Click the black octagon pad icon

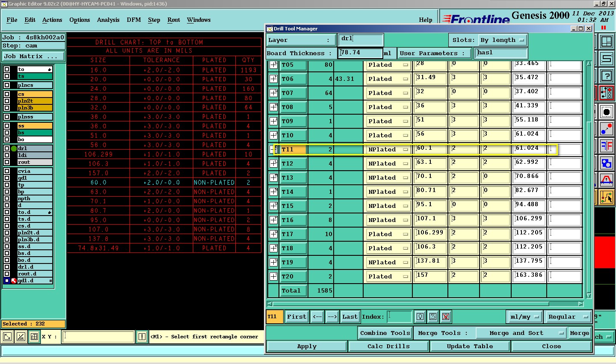point(606,112)
